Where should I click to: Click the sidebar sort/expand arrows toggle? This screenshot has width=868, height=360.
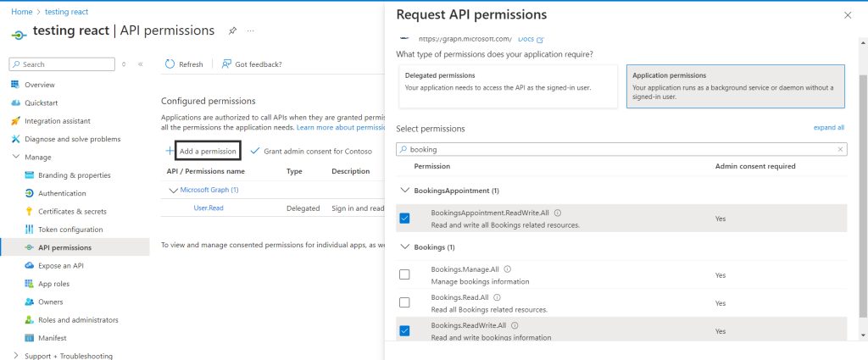coord(124,64)
